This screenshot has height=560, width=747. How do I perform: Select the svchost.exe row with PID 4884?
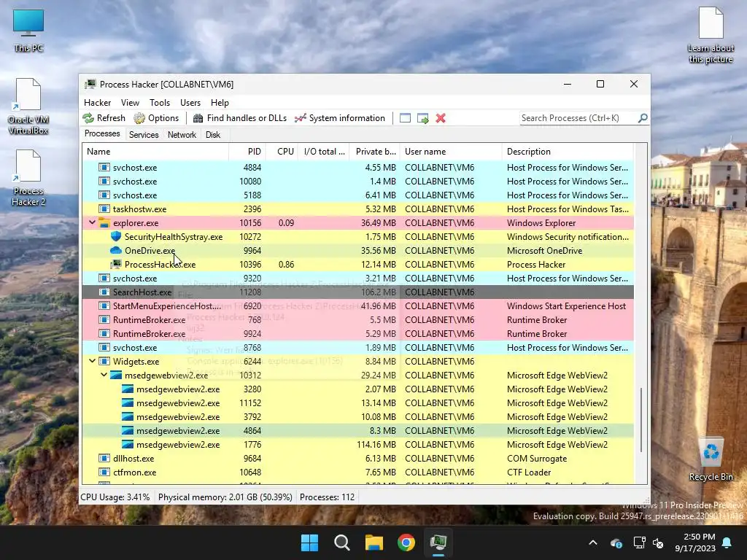coord(357,167)
